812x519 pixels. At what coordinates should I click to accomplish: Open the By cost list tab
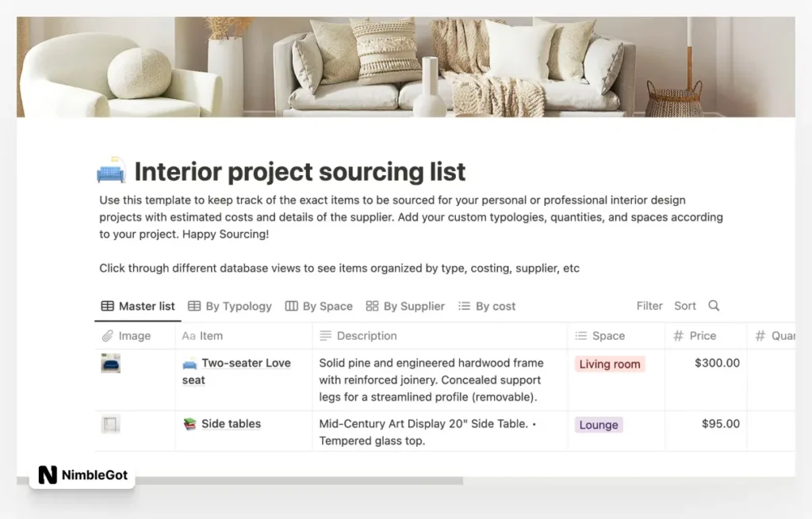[x=487, y=306]
